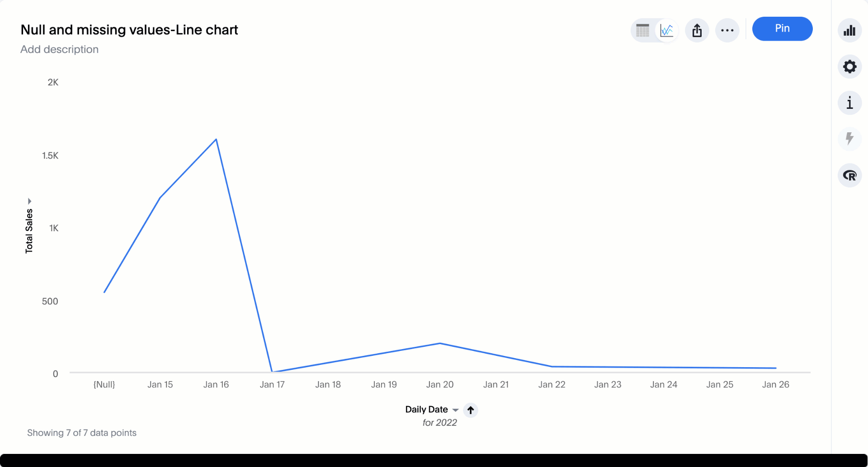Open the visualization panel in right sidebar
The height and width of the screenshot is (467, 868).
849,30
